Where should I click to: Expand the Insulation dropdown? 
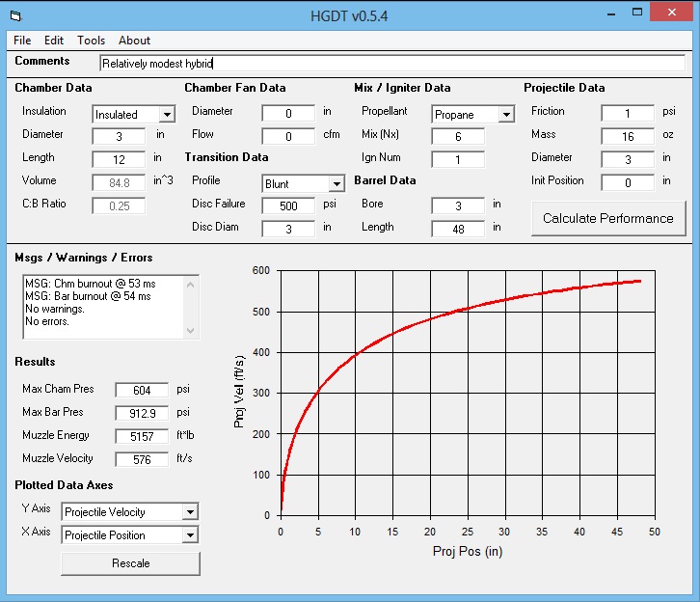pyautogui.click(x=166, y=114)
